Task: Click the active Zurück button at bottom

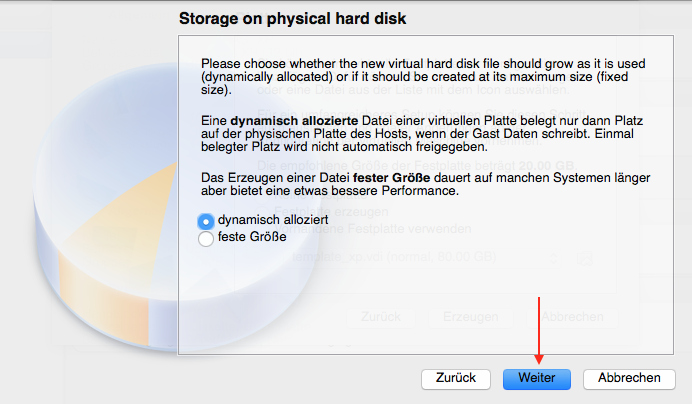Action: click(x=457, y=379)
